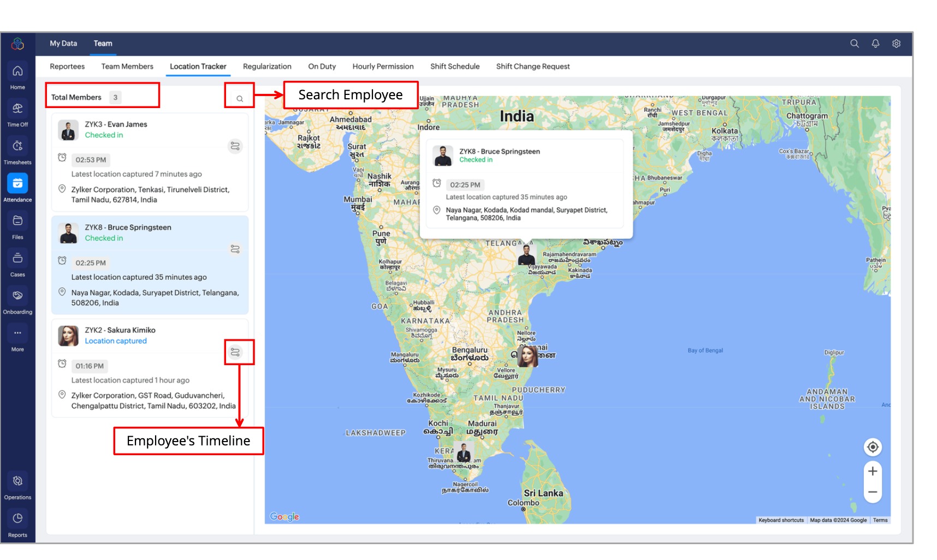
Task: Open Files in the sidebar
Action: pyautogui.click(x=17, y=221)
